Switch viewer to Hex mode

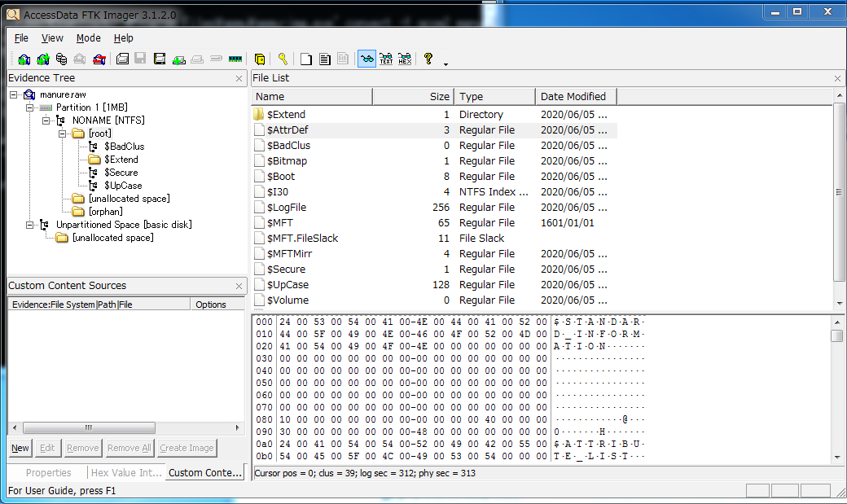coord(405,59)
